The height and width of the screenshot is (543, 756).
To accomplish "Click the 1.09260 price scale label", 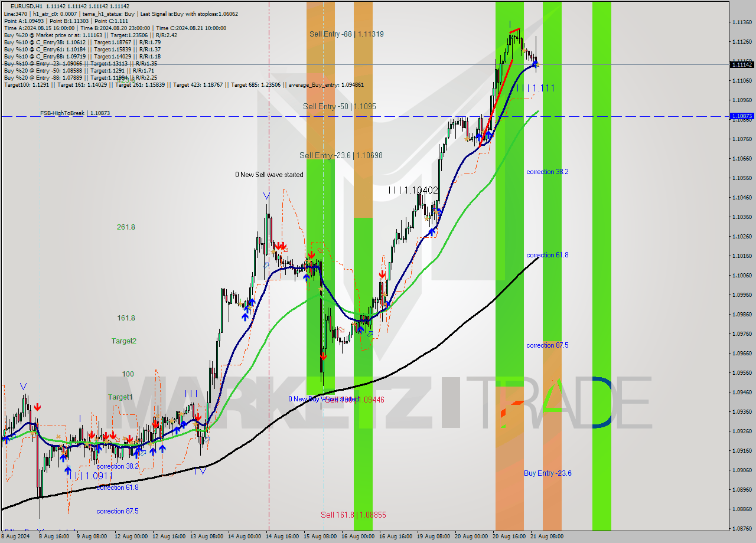I will [x=742, y=431].
